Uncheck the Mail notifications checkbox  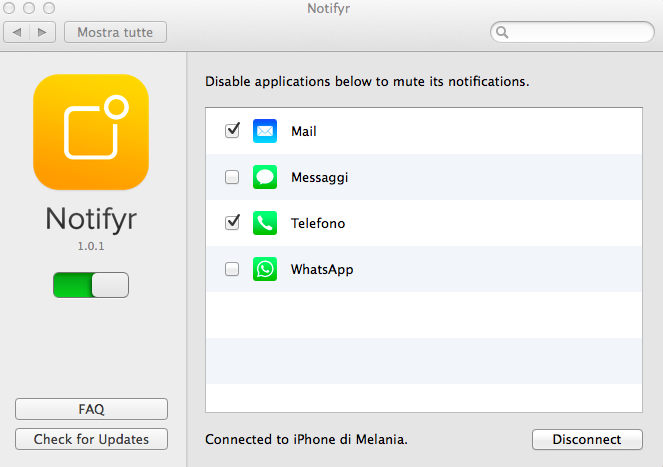pos(232,131)
